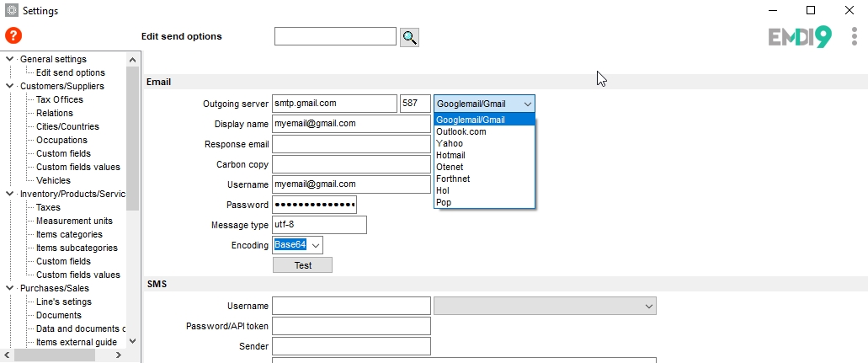Click the tree horizontal scroll-right arrow
The image size is (868, 363).
(x=119, y=355)
